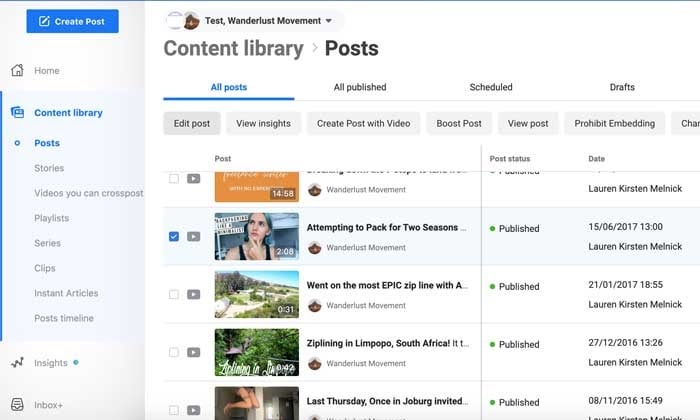This screenshot has height=420, width=700.
Task: Click Last Thursday, Once in Joburg title
Action: [387, 401]
